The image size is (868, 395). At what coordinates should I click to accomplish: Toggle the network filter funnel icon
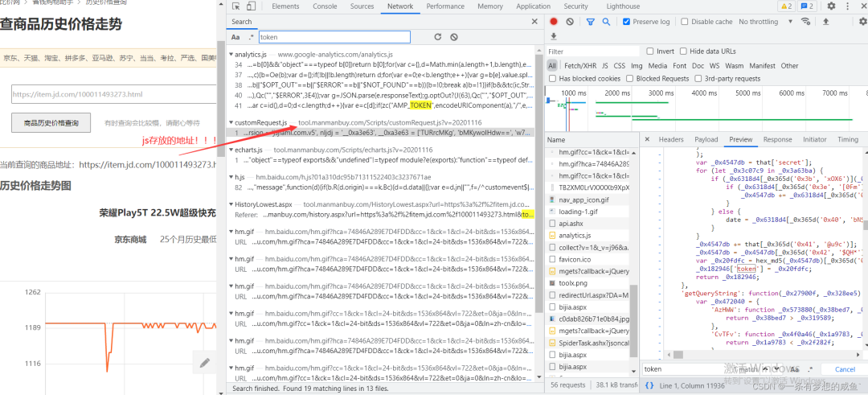[x=590, y=22]
